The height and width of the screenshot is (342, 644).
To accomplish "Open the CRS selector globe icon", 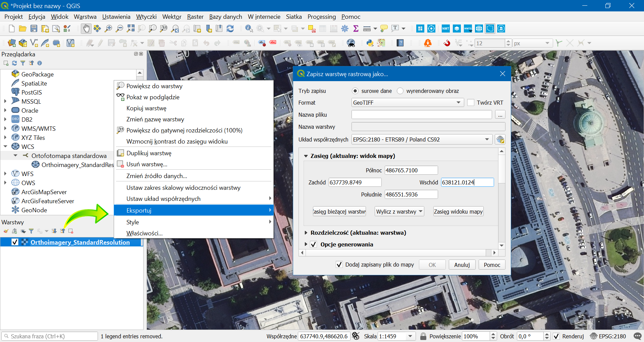I will [x=500, y=139].
